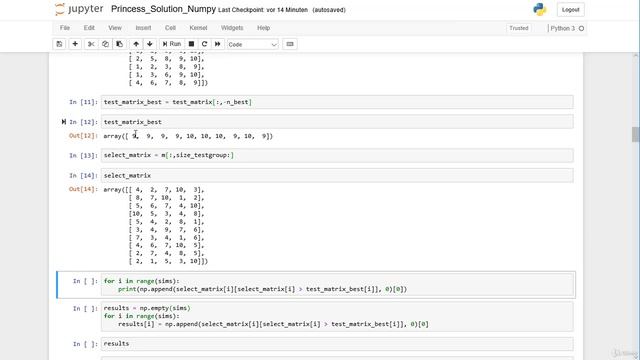Image resolution: width=640 pixels, height=360 pixels.
Task: Click into cell In [11] test_matrix_best assignment
Action: click(x=337, y=102)
